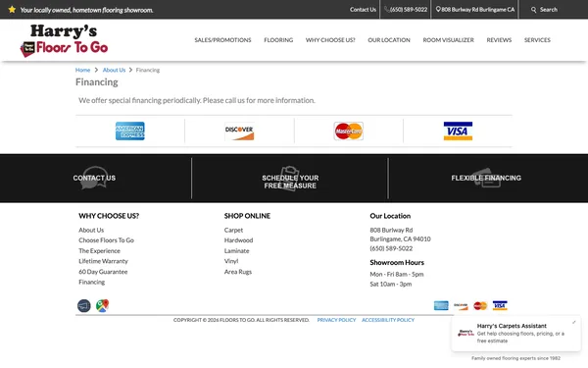Open Harry's Carpets Assistant chat widget
The width and height of the screenshot is (588, 368).
pos(516,334)
